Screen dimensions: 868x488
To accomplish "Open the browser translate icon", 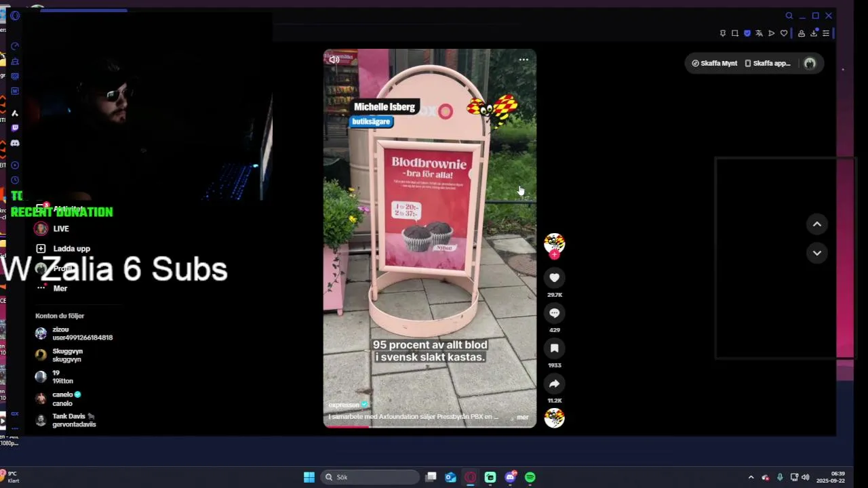I will click(x=759, y=33).
